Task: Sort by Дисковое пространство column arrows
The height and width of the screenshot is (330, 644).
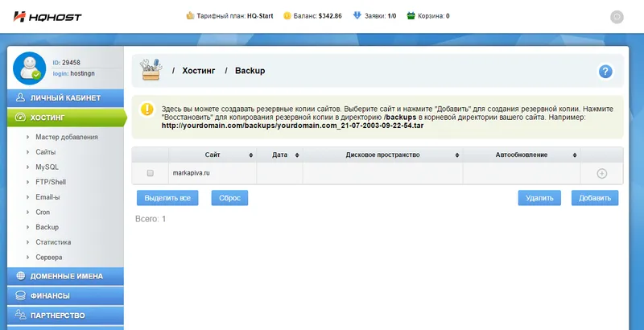Action: 457,155
